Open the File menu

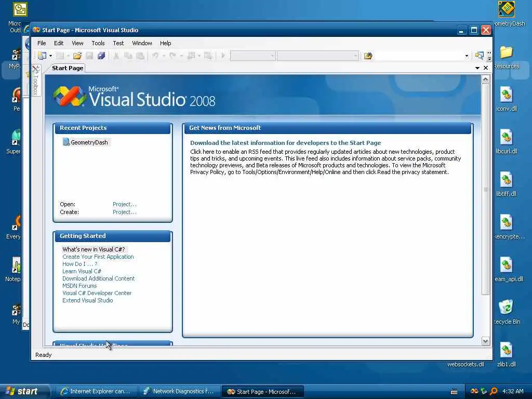click(x=42, y=43)
